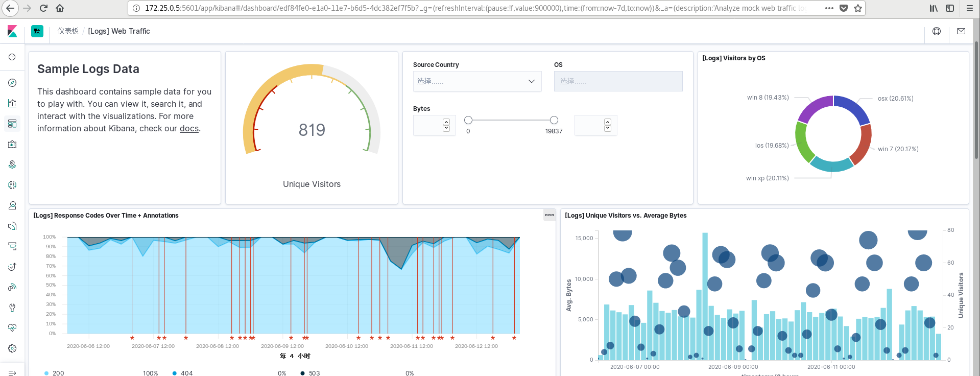The height and width of the screenshot is (376, 980).
Task: Open the Canvas app in side nav
Action: (12, 144)
